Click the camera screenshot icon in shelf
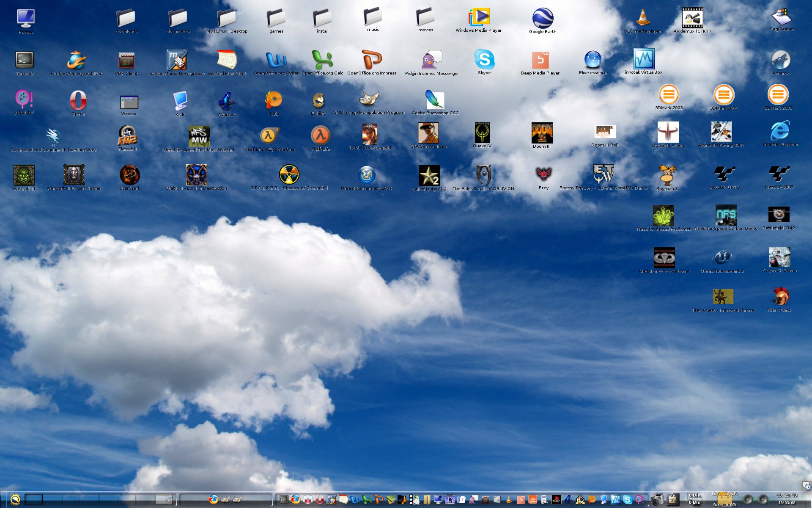The image size is (812, 508). click(x=657, y=500)
